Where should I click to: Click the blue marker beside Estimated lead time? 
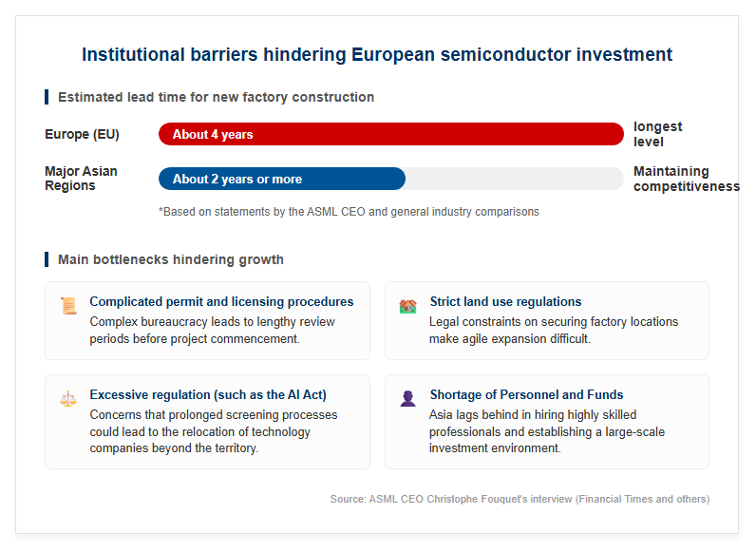click(47, 97)
